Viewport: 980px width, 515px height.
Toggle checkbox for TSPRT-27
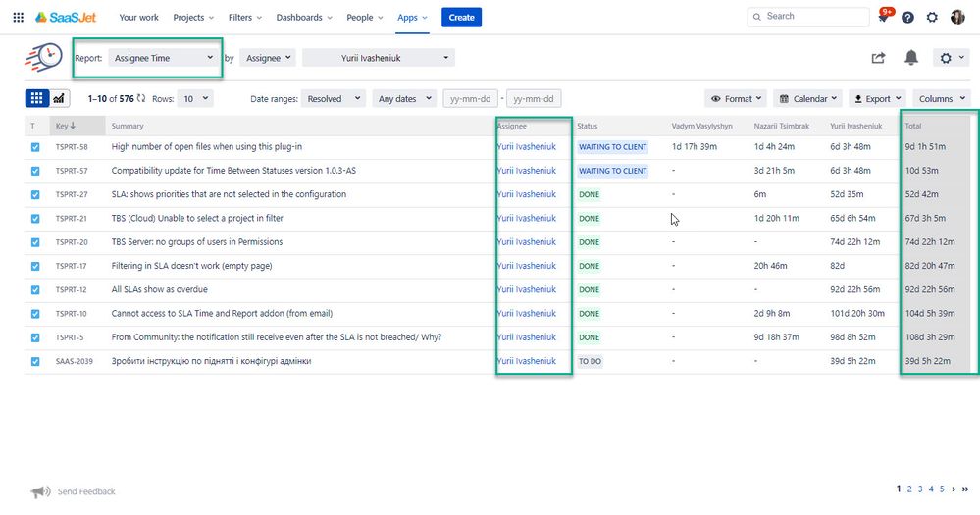point(35,194)
